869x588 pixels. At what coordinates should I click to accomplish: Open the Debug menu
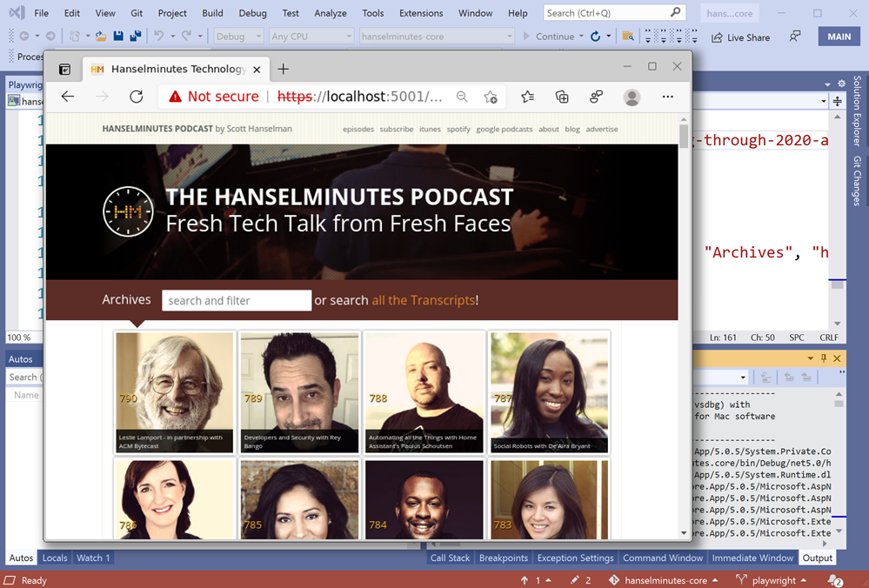pyautogui.click(x=252, y=13)
